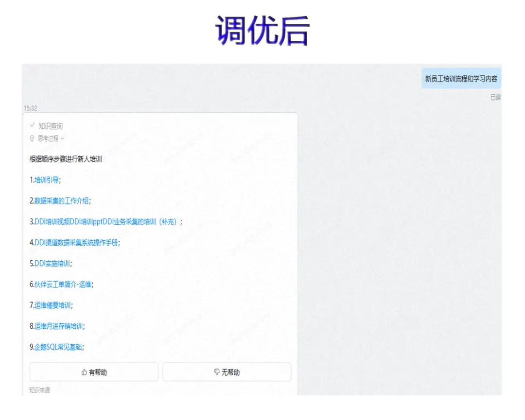Click the 知识查询 checkmark icon
525x420 pixels.
tap(33, 125)
